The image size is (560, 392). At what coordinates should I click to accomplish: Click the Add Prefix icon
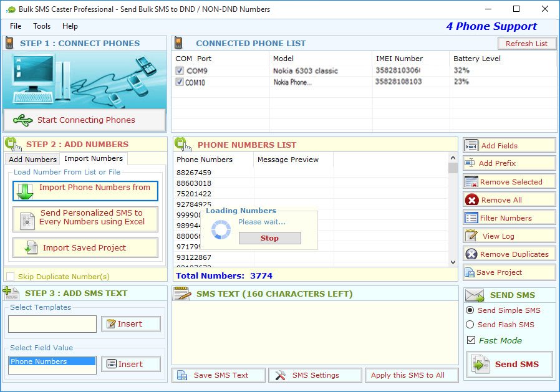470,163
